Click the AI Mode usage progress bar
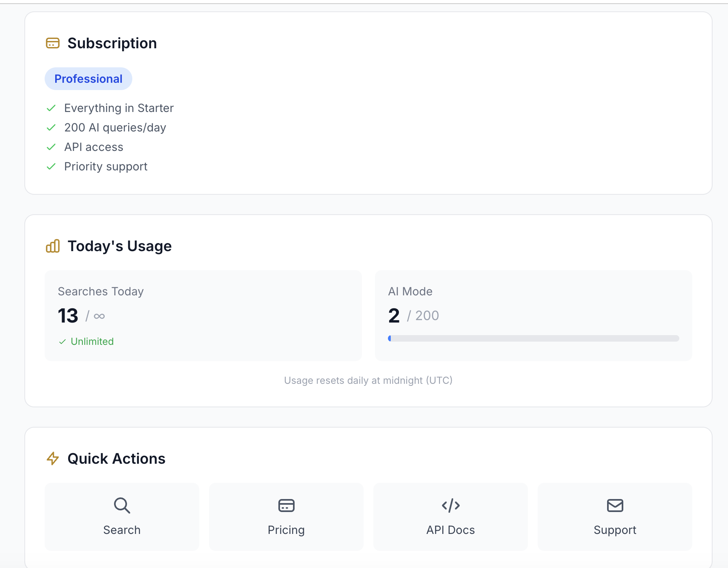Screen dimensions: 728x568 tap(533, 338)
